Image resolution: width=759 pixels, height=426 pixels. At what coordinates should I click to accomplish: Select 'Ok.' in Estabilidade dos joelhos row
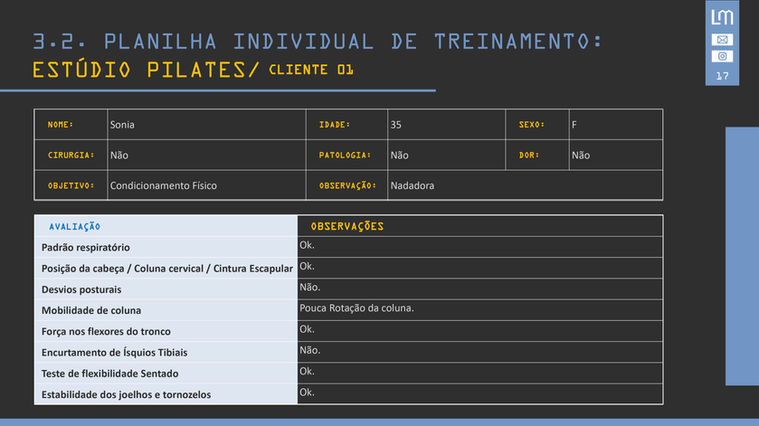(x=307, y=392)
